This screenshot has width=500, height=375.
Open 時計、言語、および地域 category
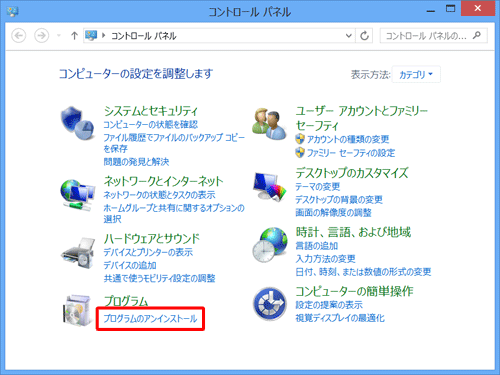point(353,232)
